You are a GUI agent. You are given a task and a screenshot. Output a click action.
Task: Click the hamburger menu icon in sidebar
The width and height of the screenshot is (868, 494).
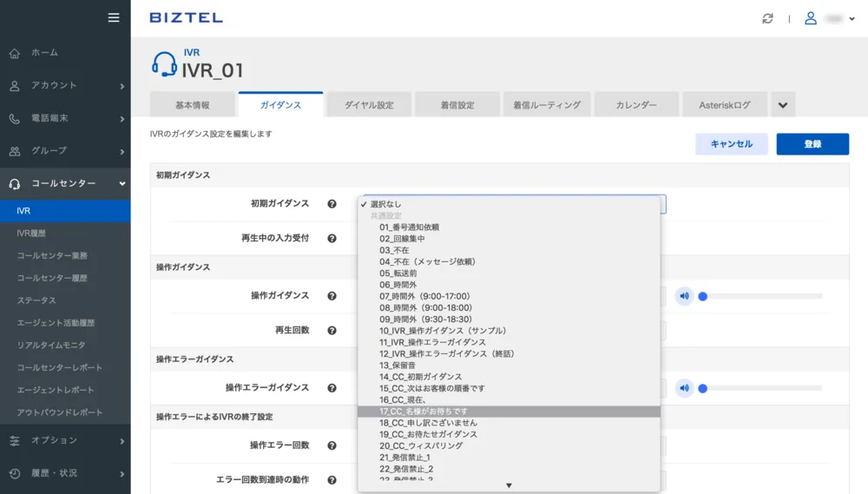click(x=113, y=17)
